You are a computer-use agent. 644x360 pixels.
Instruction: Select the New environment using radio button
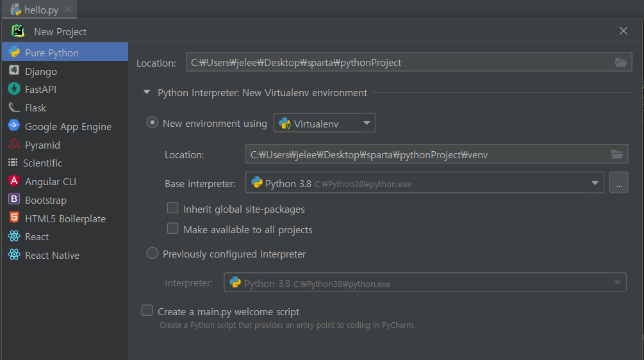153,123
